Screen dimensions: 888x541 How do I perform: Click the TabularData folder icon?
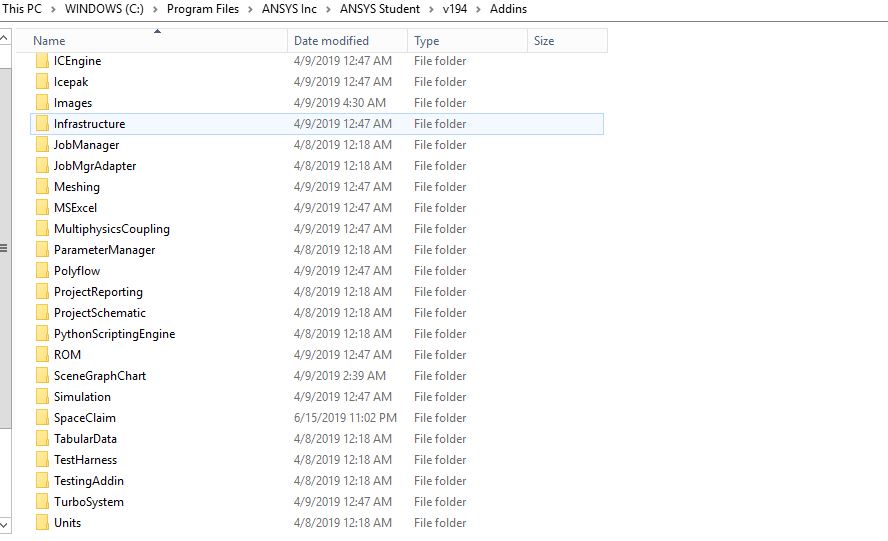click(x=42, y=438)
